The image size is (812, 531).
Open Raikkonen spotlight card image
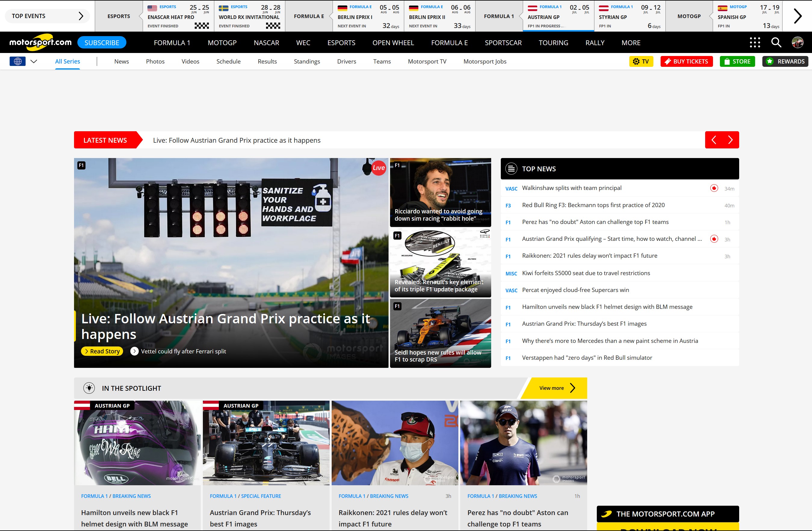pyautogui.click(x=395, y=443)
